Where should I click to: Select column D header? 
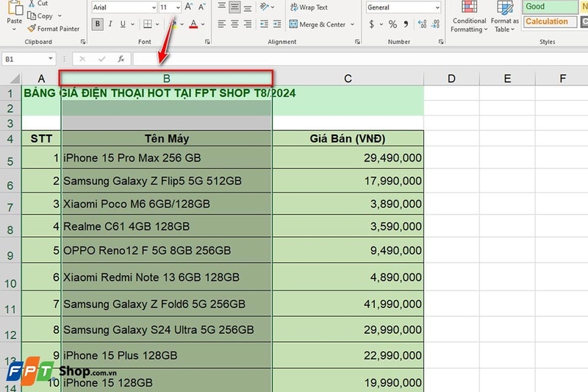451,79
